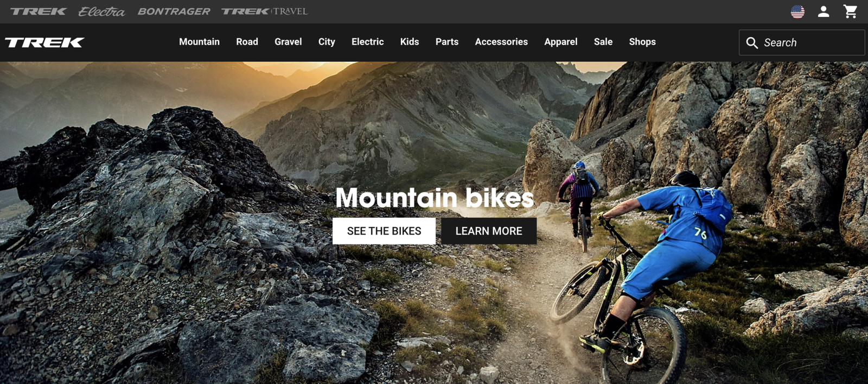Open the Mountain menu
This screenshot has width=868, height=384.
[199, 42]
